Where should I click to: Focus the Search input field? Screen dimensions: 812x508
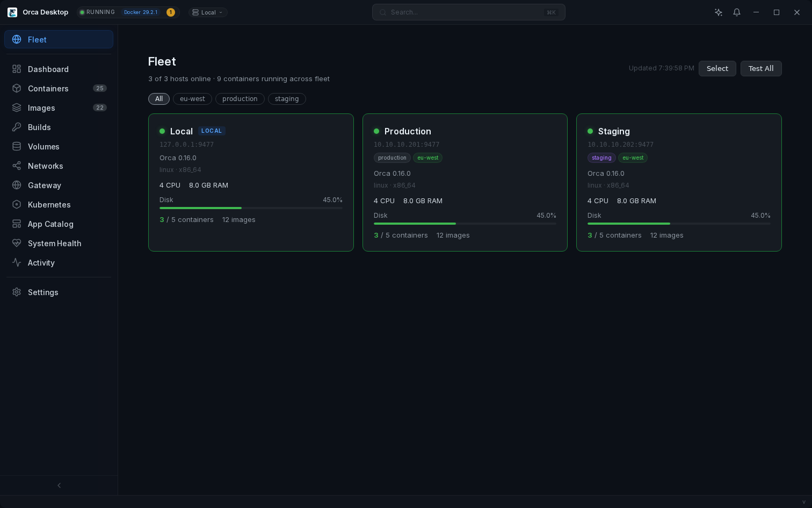(x=469, y=12)
